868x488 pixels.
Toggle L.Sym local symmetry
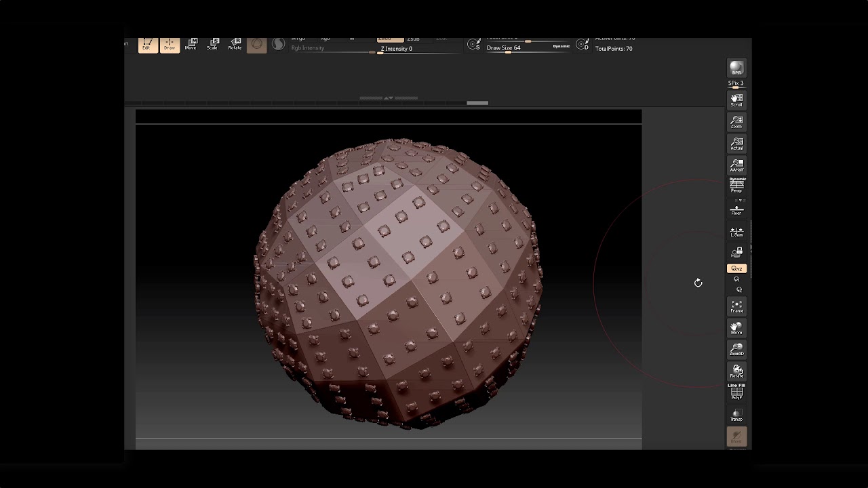[736, 232]
